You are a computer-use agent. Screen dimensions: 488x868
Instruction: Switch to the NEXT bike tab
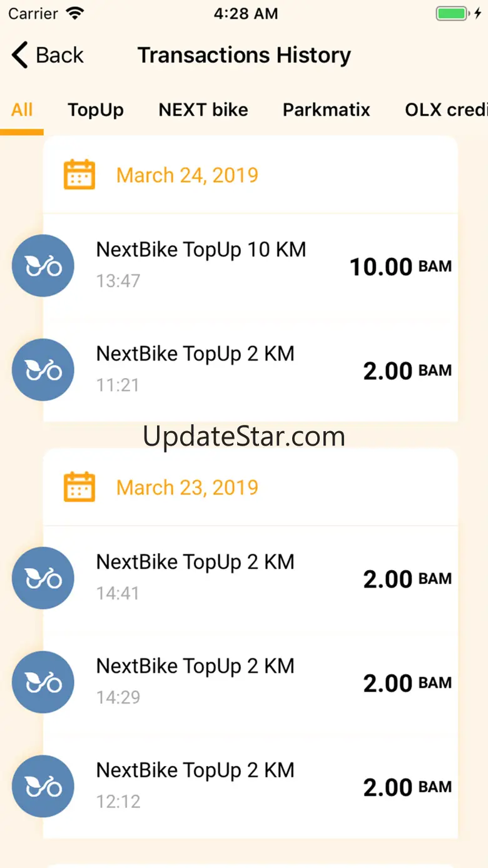[x=203, y=110]
